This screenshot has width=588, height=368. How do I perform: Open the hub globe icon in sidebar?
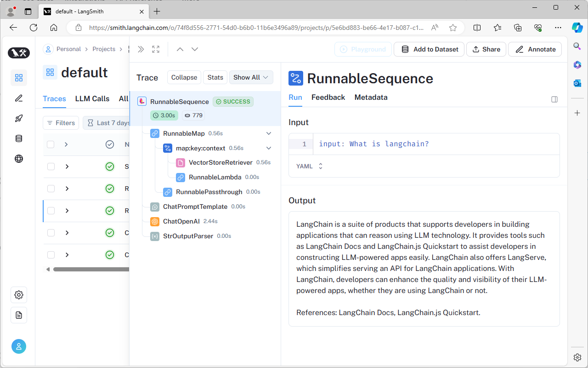(19, 159)
